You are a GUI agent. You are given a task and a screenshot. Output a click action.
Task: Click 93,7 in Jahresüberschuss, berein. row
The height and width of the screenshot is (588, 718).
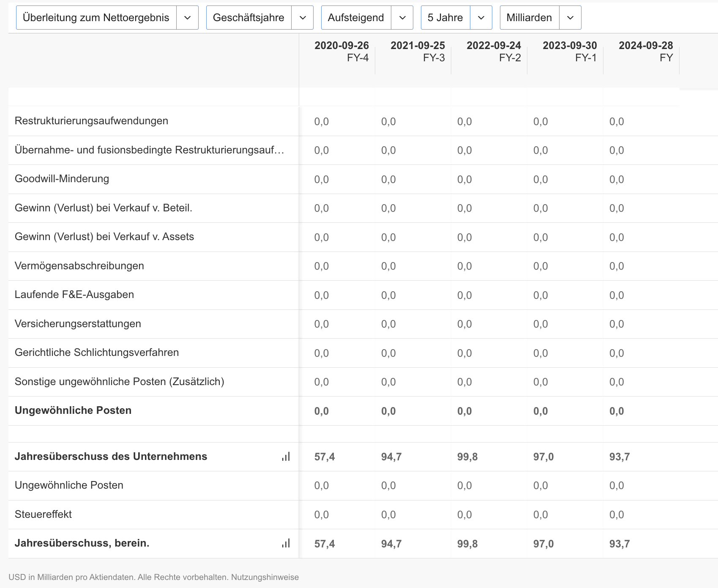tap(620, 544)
